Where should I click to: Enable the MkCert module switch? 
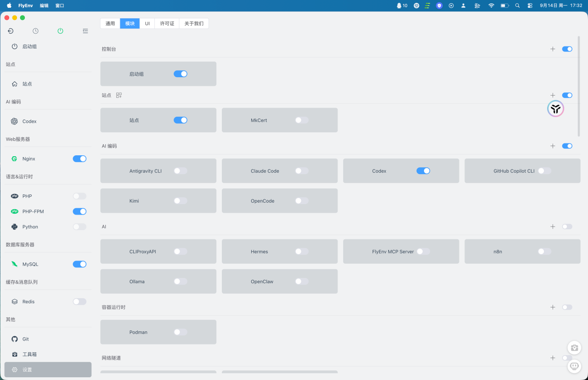302,120
